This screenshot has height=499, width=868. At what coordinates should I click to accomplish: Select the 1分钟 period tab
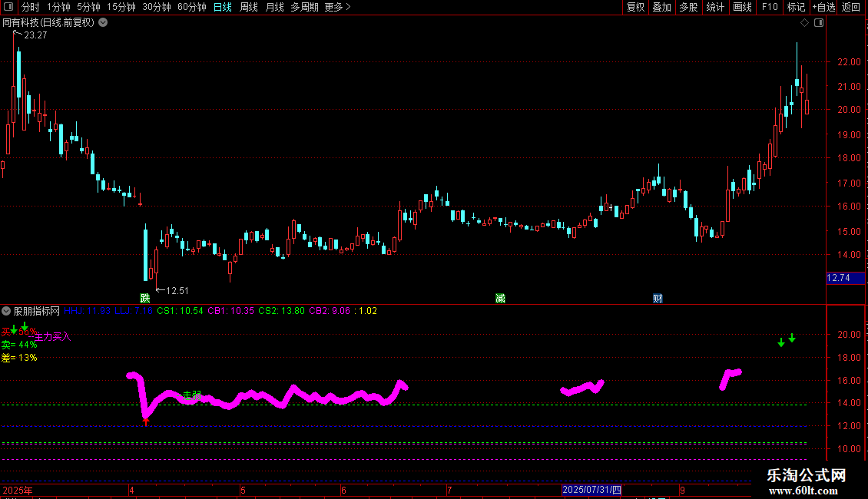(x=58, y=7)
